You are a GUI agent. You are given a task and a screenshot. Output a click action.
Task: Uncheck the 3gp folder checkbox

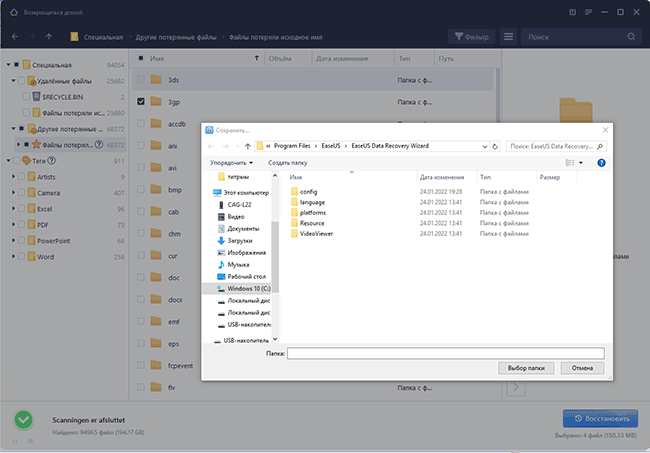click(141, 101)
